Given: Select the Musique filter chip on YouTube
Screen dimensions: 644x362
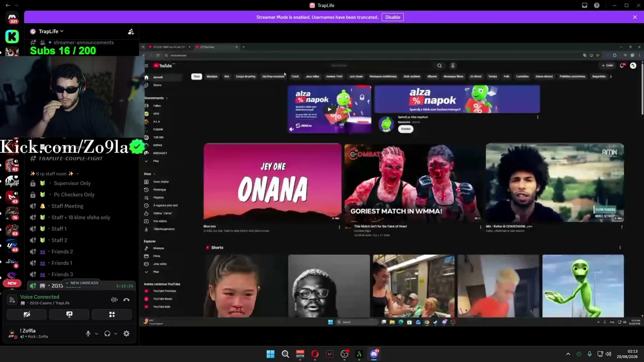Looking at the screenshot, I should click(212, 76).
